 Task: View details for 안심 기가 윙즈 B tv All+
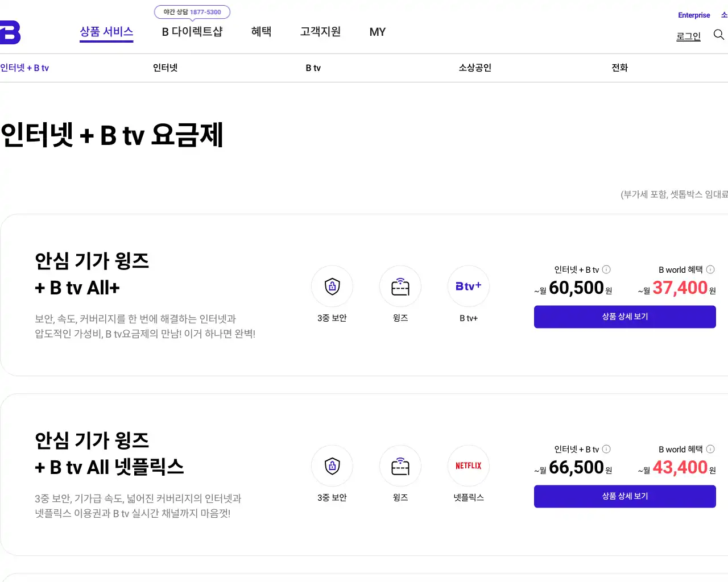click(x=624, y=317)
